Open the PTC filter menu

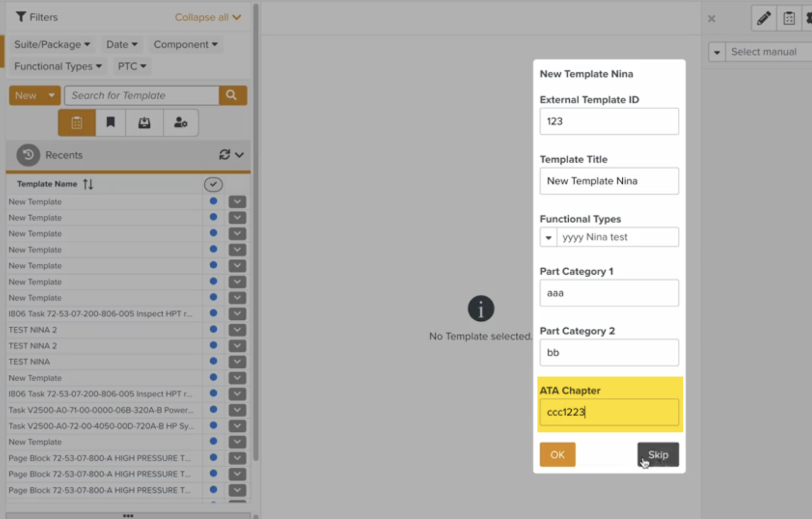pyautogui.click(x=132, y=67)
